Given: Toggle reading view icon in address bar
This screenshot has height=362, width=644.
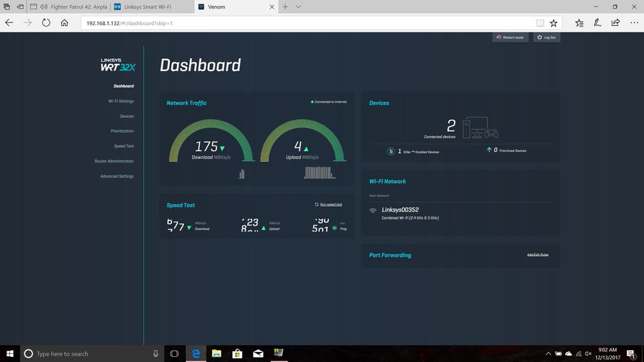Looking at the screenshot, I should click(x=540, y=23).
